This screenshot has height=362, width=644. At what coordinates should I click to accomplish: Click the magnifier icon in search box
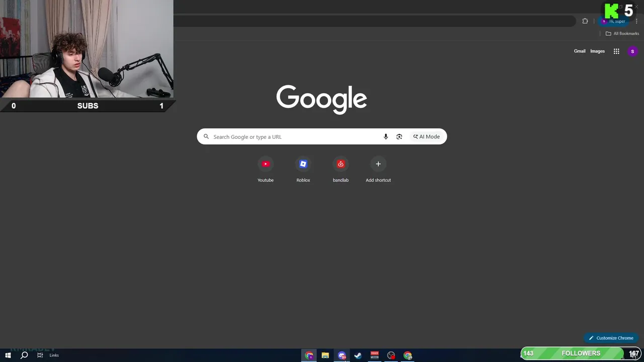206,137
